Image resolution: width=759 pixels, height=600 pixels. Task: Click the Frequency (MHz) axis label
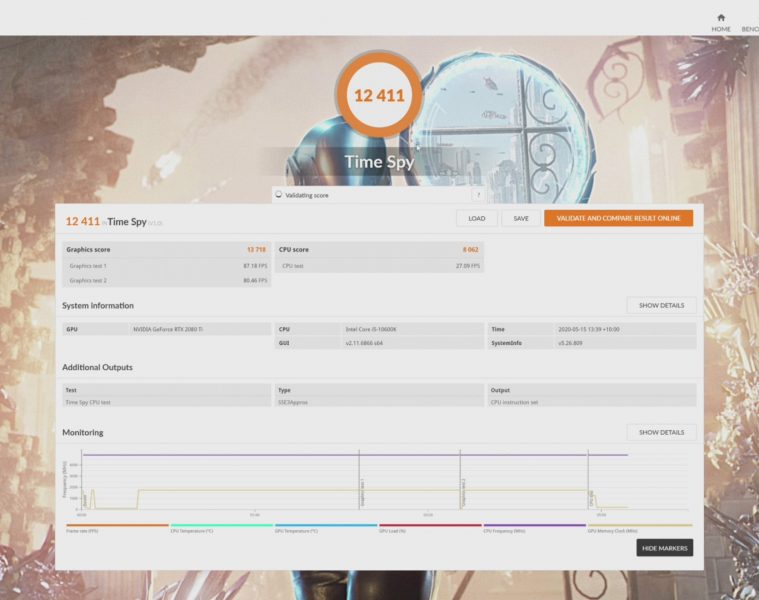(x=64, y=480)
